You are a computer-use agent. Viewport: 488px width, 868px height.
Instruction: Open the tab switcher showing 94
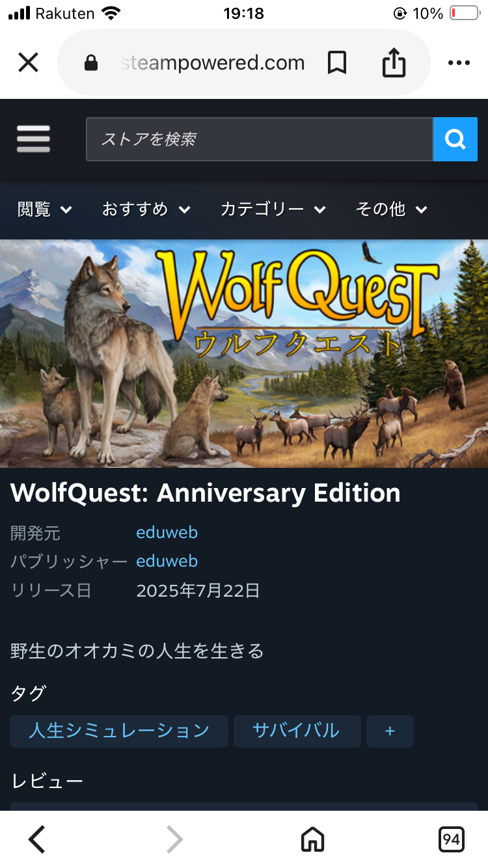tap(452, 839)
